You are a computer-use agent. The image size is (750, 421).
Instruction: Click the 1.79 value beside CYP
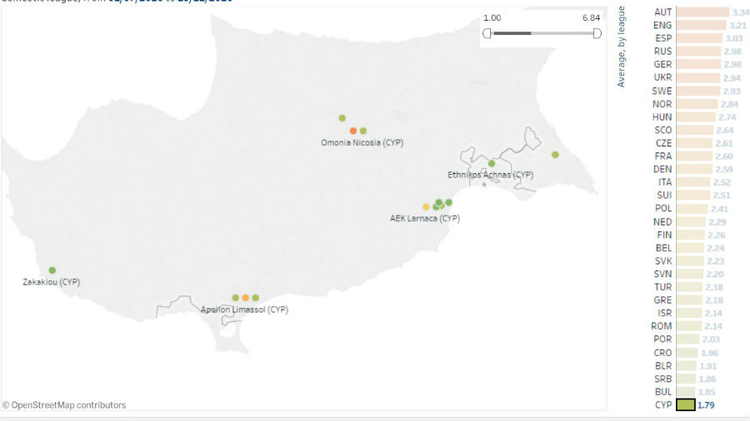click(706, 405)
